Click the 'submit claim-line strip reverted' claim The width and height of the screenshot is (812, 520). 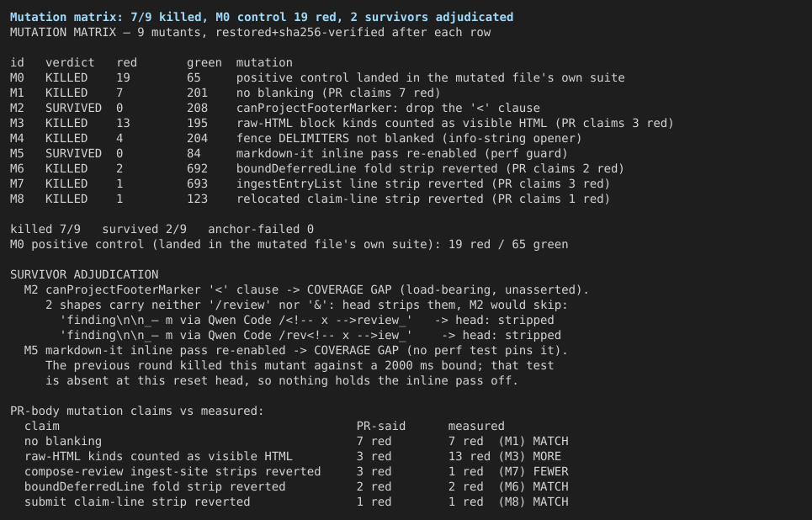click(137, 501)
